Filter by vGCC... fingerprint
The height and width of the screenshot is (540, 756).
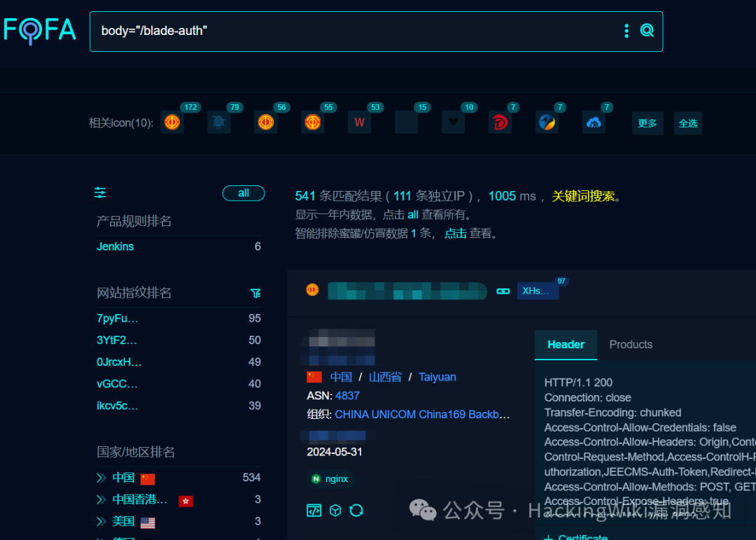[x=117, y=384]
